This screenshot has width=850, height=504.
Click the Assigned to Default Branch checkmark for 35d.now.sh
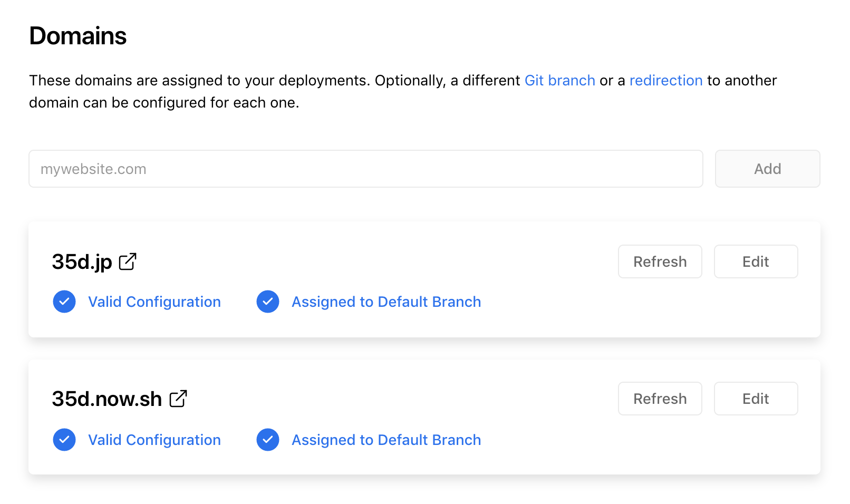point(268,440)
